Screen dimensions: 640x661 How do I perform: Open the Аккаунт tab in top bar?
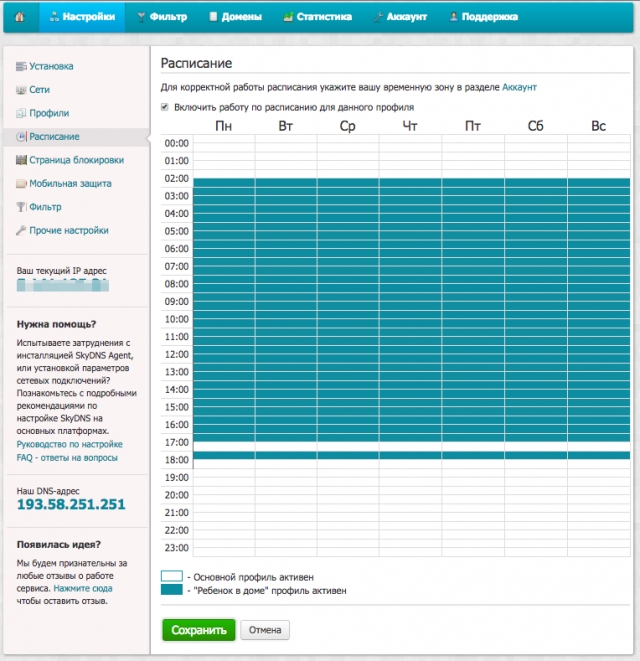(x=400, y=17)
